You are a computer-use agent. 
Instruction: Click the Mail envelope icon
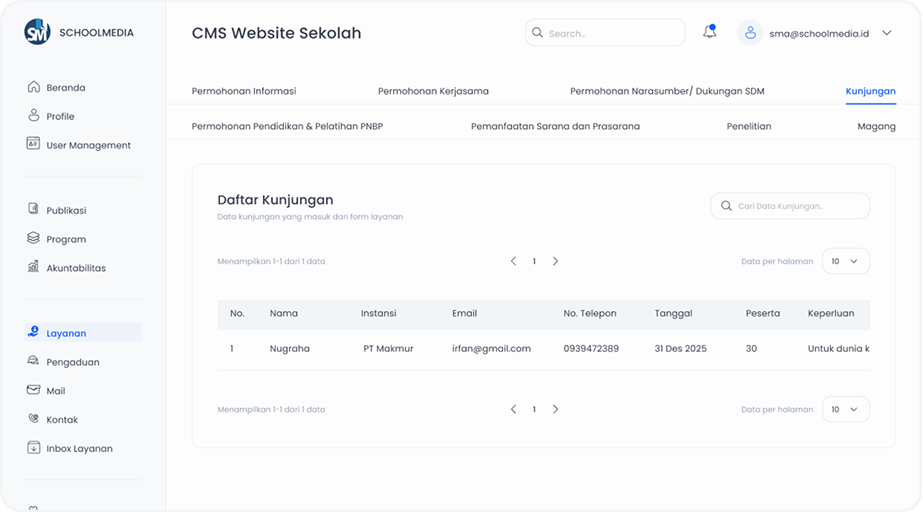[34, 390]
